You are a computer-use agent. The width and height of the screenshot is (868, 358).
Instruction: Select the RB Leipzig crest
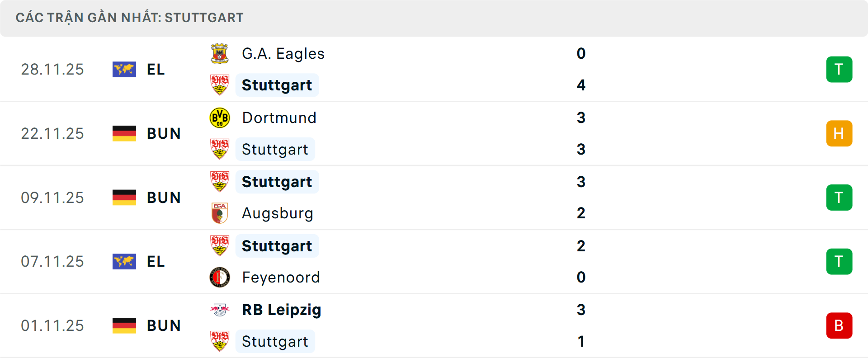tap(220, 310)
